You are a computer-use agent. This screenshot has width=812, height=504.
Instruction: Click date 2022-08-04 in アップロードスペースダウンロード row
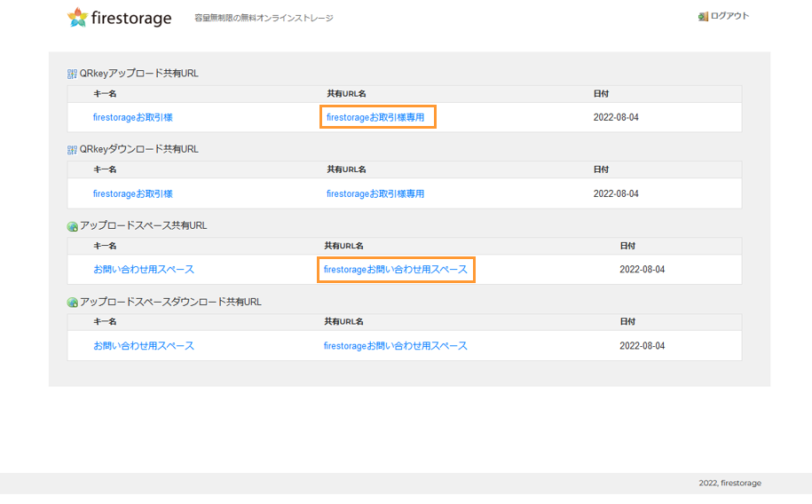coord(643,345)
